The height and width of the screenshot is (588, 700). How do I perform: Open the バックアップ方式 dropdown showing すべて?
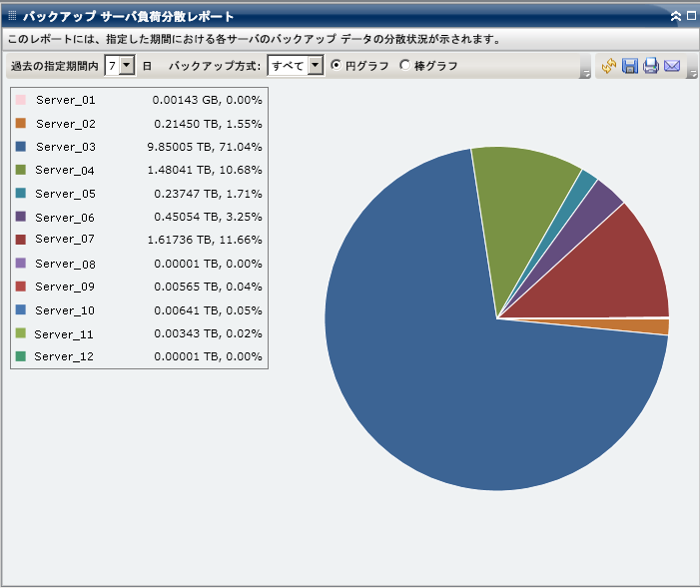296,66
